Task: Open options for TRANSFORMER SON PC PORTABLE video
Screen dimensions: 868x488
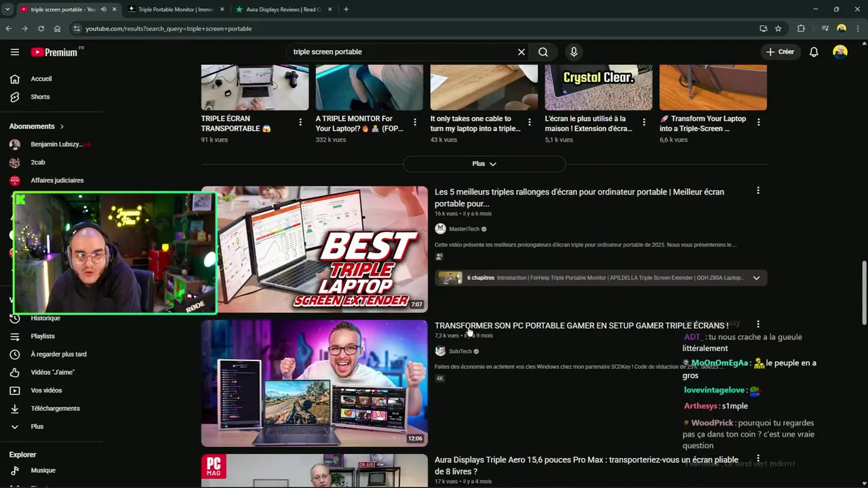Action: [x=758, y=325]
